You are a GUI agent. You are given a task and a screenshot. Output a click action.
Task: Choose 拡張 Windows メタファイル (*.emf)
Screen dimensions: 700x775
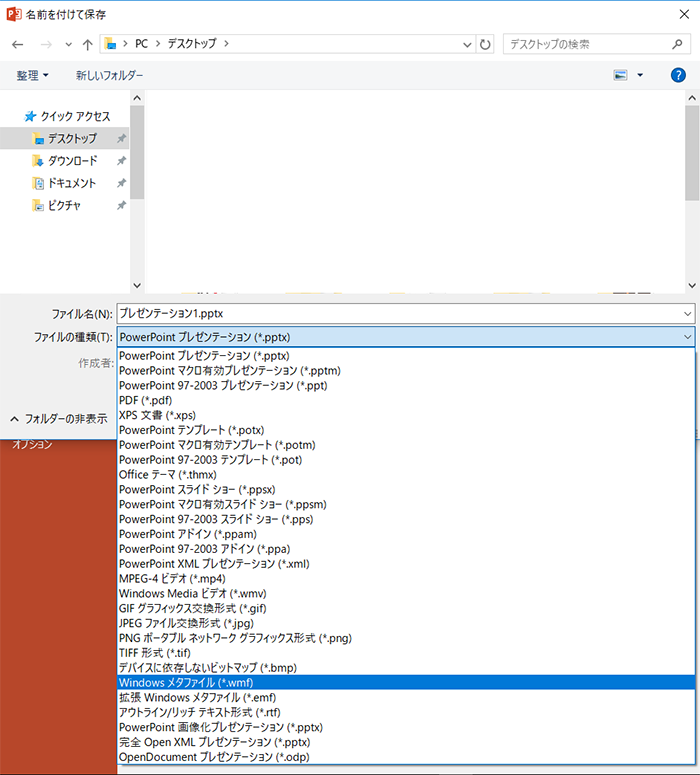(406, 697)
